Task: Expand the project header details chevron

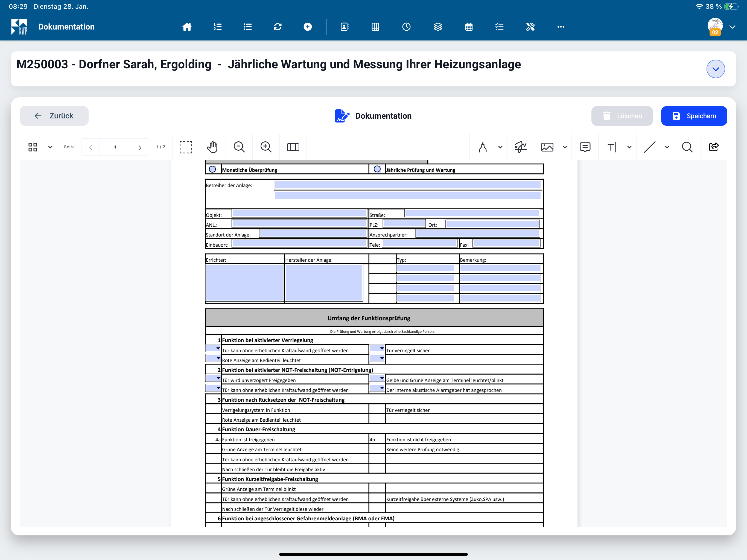Action: point(715,69)
